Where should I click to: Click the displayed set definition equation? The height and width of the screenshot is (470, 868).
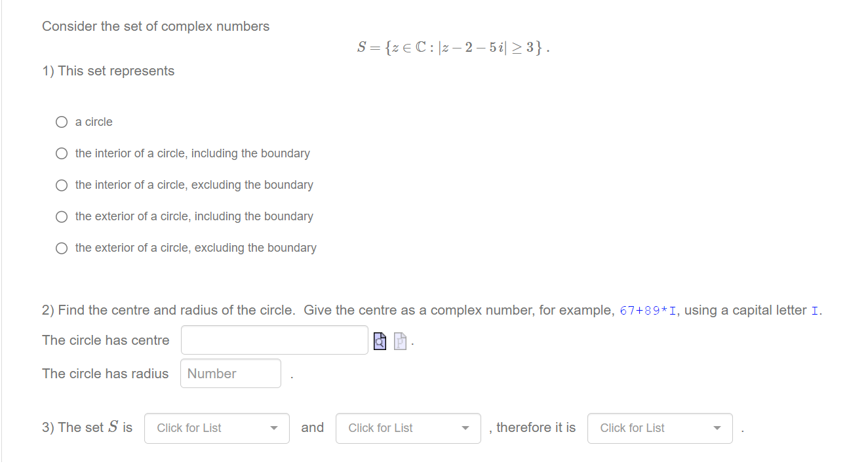click(x=452, y=46)
